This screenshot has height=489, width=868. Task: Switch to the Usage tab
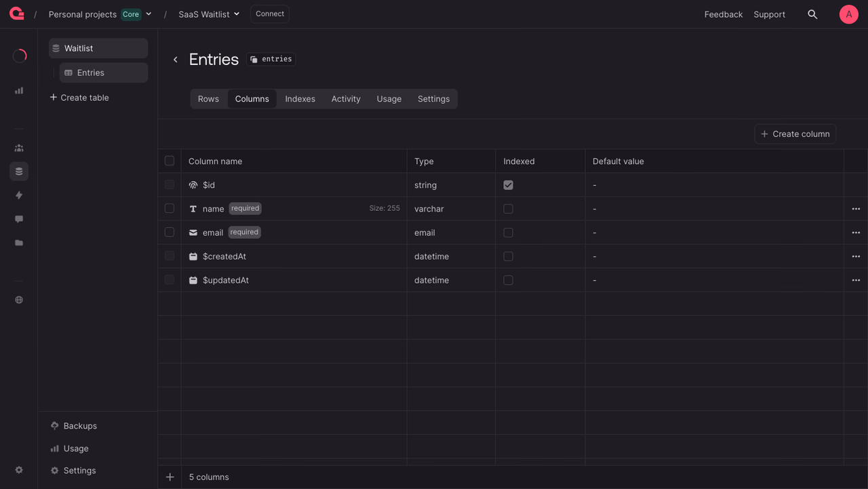389,99
